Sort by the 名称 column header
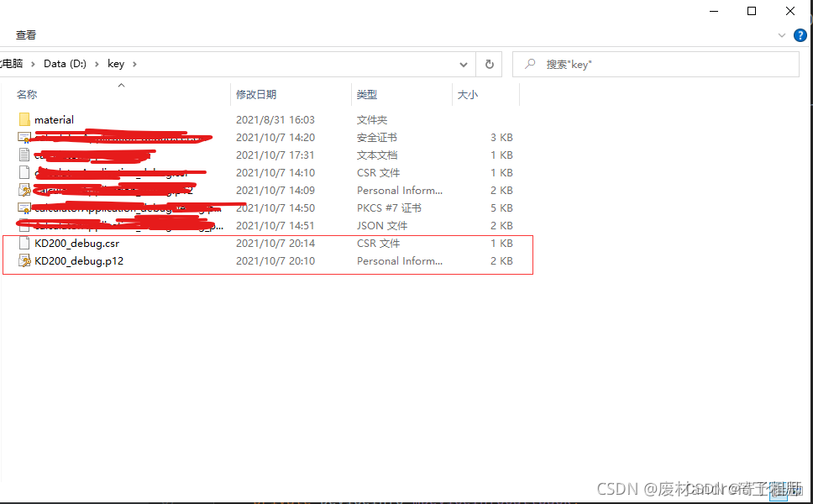 click(x=26, y=94)
